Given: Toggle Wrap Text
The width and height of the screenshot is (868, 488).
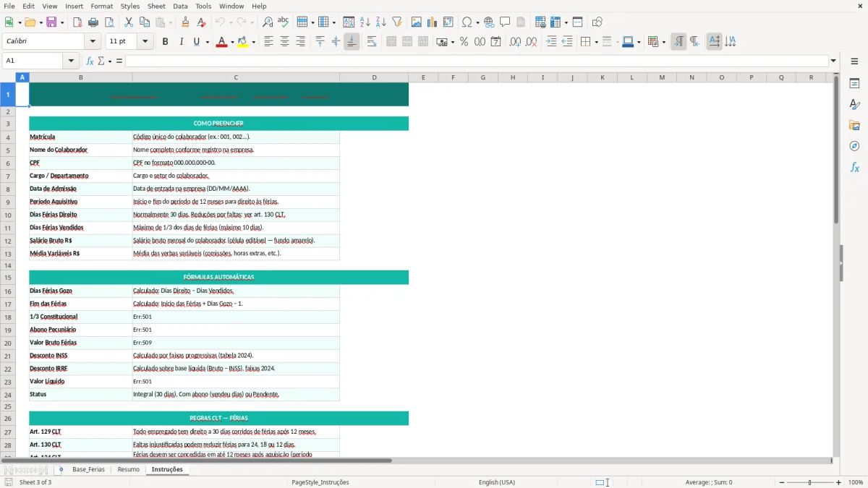Looking at the screenshot, I should pyautogui.click(x=372, y=42).
